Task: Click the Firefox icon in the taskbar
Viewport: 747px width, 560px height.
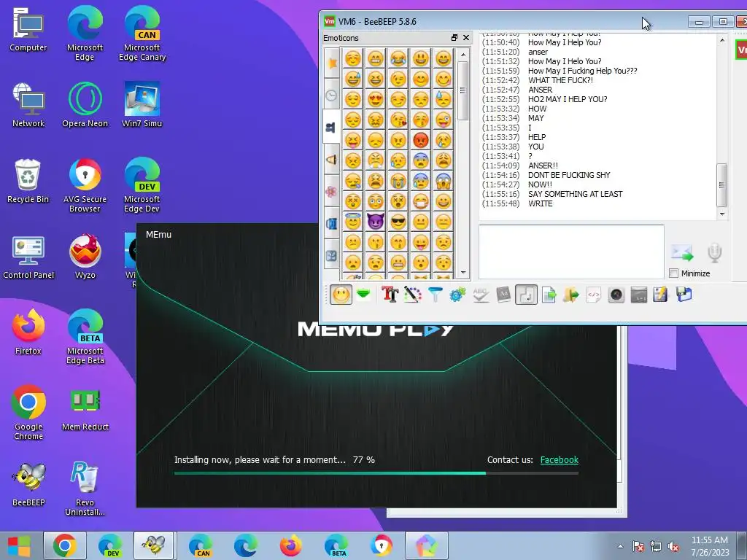Action: pyautogui.click(x=290, y=545)
